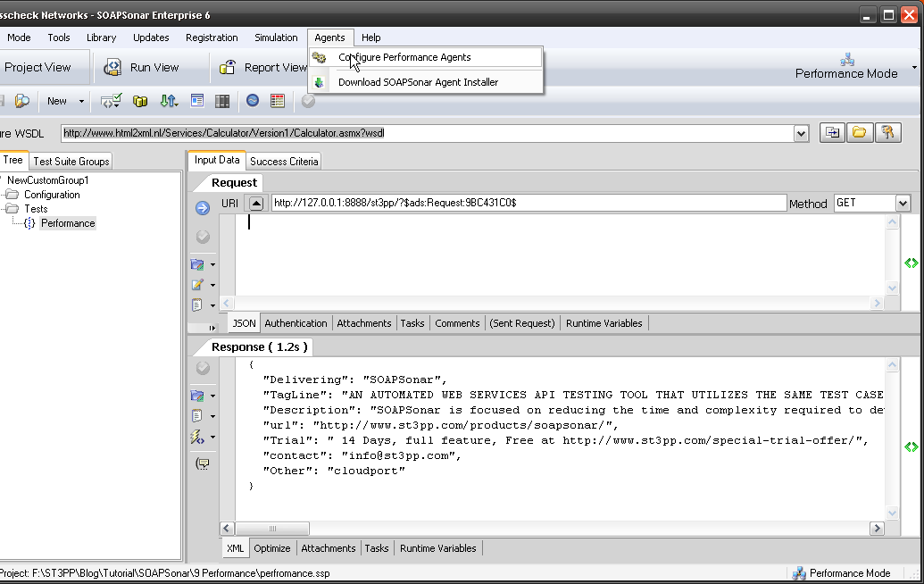Open the Simulation menu
Image resolution: width=924 pixels, height=584 pixels.
coord(276,38)
